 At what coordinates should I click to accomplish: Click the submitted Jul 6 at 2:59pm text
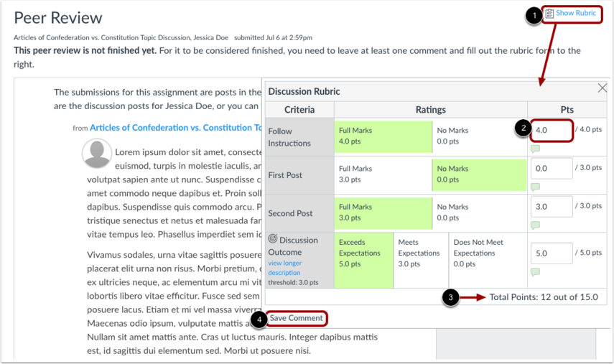click(x=274, y=37)
